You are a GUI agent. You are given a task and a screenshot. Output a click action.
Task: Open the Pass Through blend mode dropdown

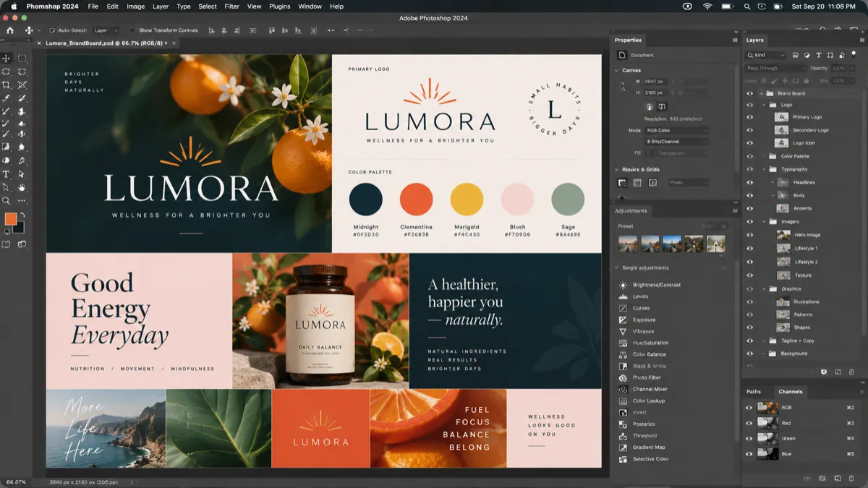(775, 68)
